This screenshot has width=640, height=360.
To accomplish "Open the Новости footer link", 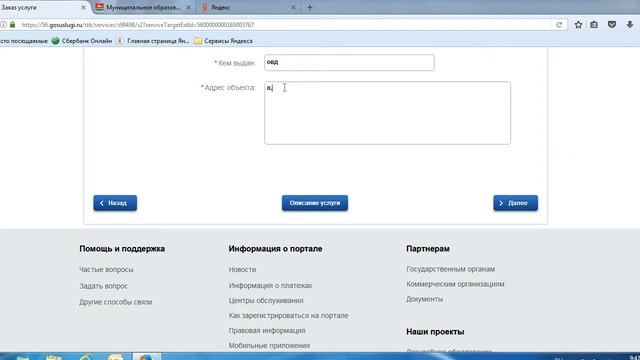I will tap(242, 269).
